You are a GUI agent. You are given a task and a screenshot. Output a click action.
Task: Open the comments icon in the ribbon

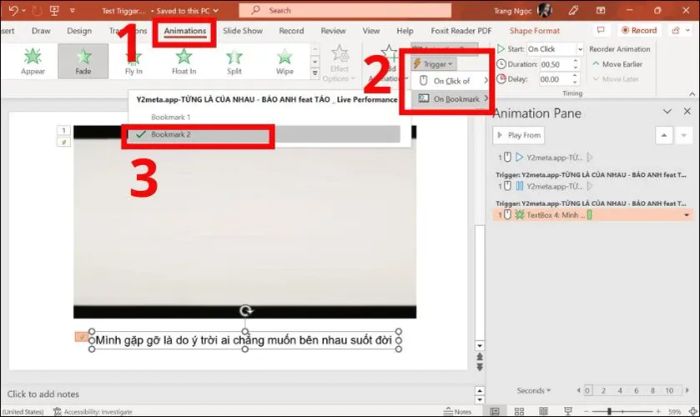[x=600, y=30]
